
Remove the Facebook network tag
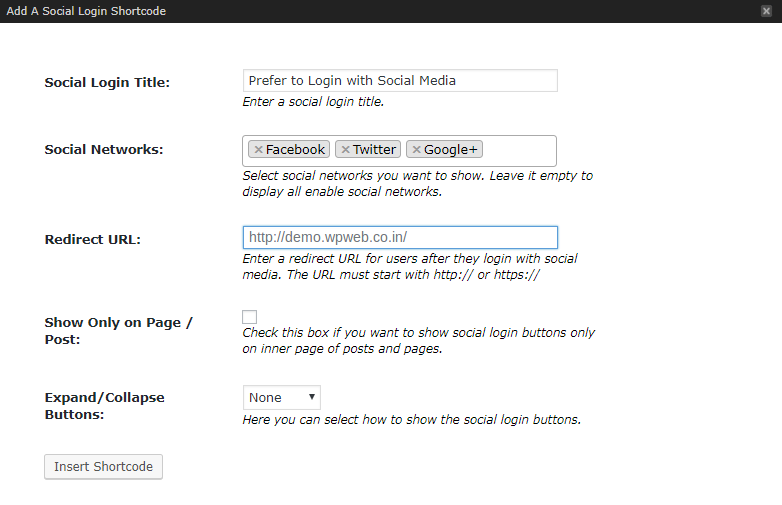tap(258, 150)
